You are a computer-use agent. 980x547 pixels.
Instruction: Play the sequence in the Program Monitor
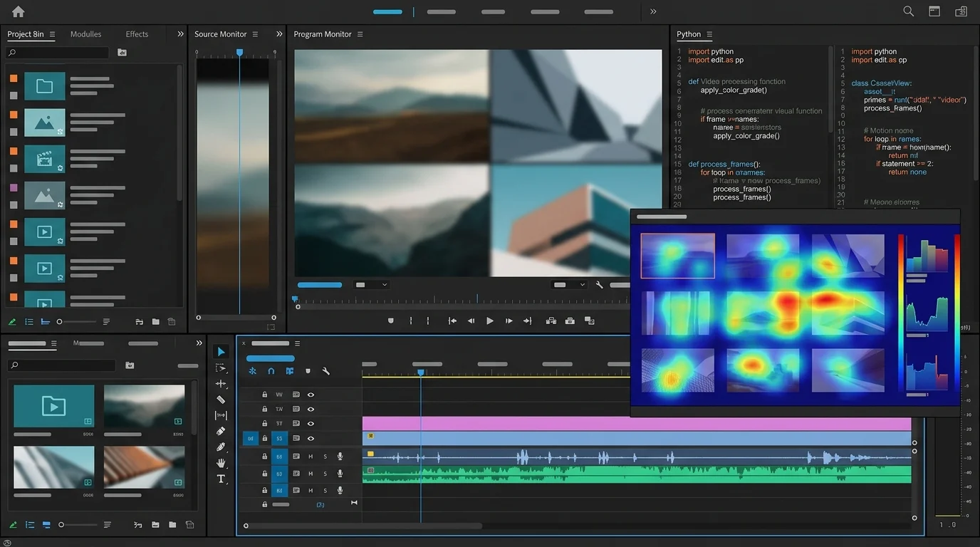click(x=490, y=321)
